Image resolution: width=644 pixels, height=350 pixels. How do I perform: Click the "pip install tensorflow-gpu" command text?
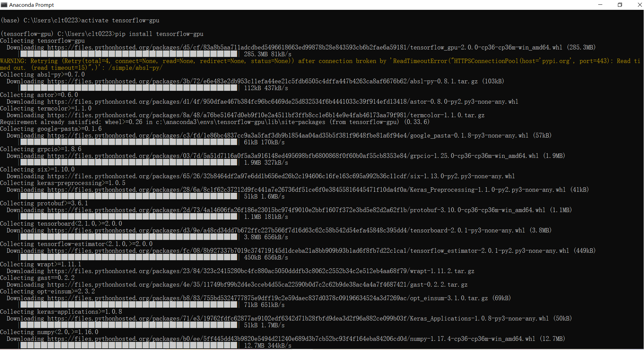[159, 34]
